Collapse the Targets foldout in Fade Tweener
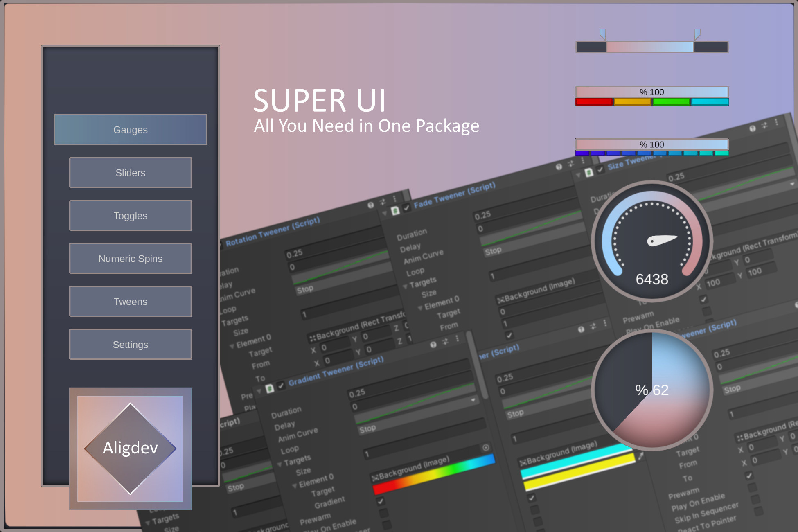The height and width of the screenshot is (532, 798). tap(405, 286)
